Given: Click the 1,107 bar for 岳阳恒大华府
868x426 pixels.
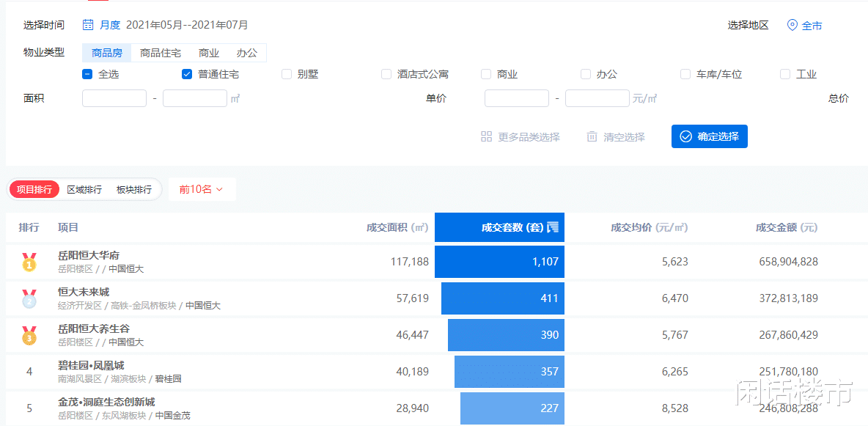Looking at the screenshot, I should [499, 262].
